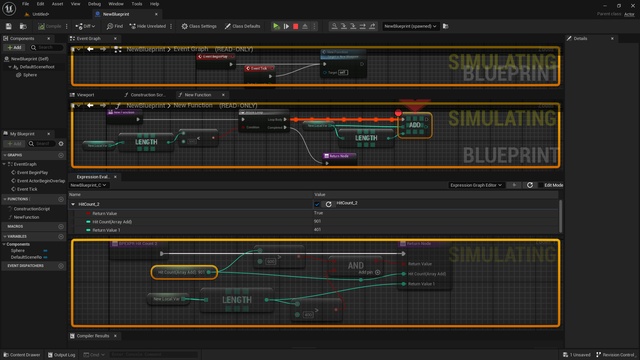The image size is (640, 360).
Task: Open the NewBlueprint (spawned) debug object dropdown
Action: (x=410, y=26)
